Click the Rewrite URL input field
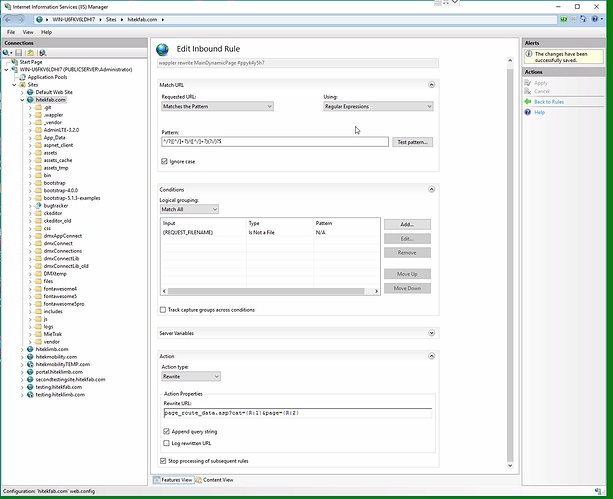The image size is (613, 499). click(296, 413)
